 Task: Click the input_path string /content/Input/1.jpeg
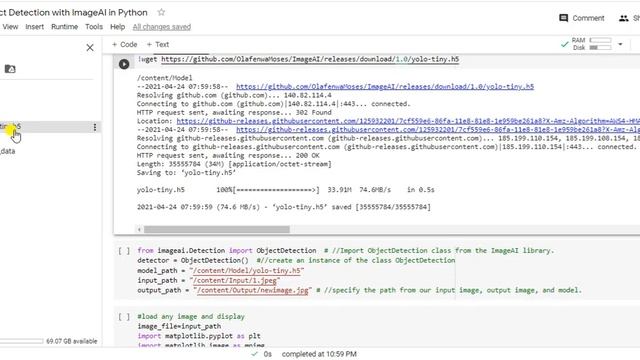click(235, 280)
